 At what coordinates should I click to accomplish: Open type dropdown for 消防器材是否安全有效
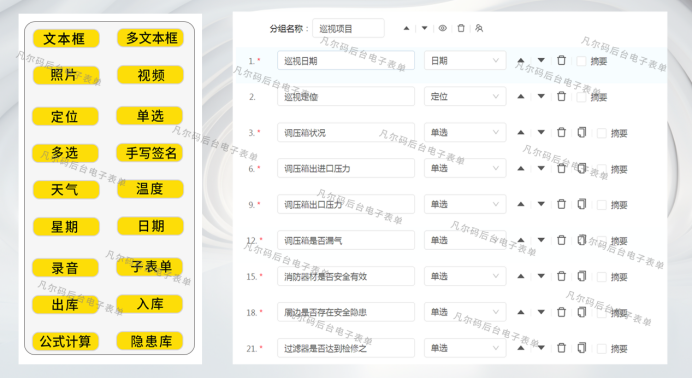pyautogui.click(x=465, y=276)
